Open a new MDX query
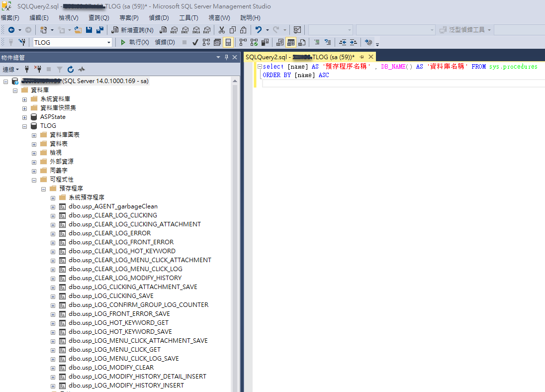The height and width of the screenshot is (392, 545). tap(174, 30)
